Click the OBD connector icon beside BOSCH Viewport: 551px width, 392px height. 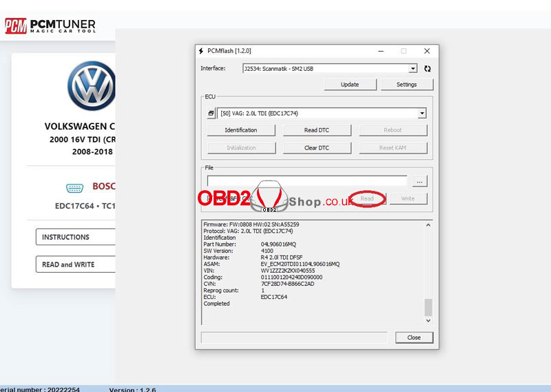click(x=74, y=188)
